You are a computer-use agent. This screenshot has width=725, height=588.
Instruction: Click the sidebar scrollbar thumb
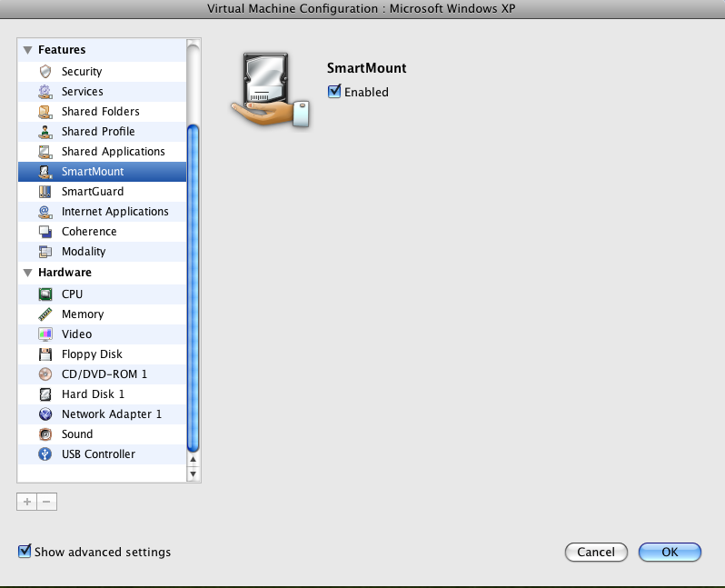(194, 288)
